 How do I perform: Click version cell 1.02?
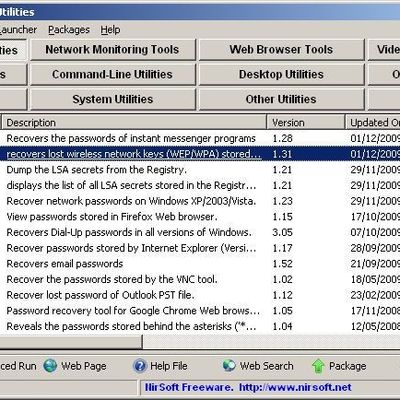coord(282,279)
